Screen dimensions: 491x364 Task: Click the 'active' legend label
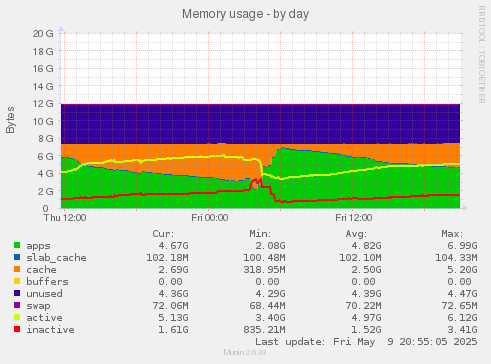44,318
